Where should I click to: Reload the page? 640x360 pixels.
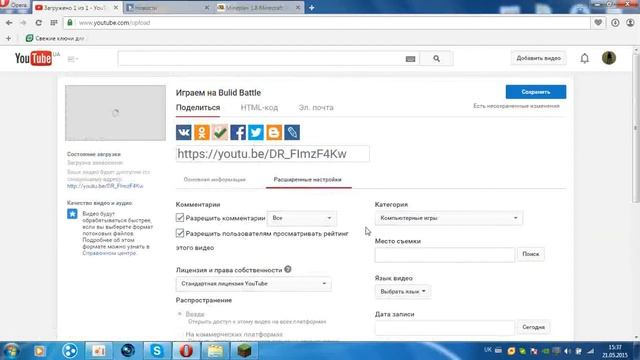(x=38, y=23)
